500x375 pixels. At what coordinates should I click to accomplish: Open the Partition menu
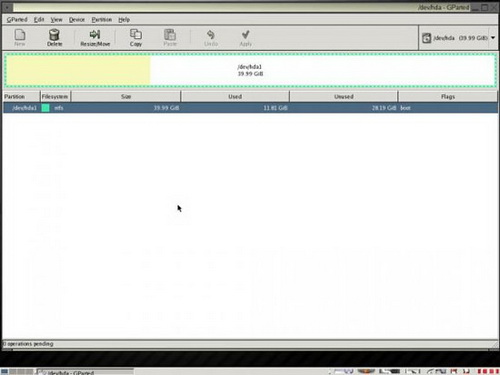click(x=102, y=20)
